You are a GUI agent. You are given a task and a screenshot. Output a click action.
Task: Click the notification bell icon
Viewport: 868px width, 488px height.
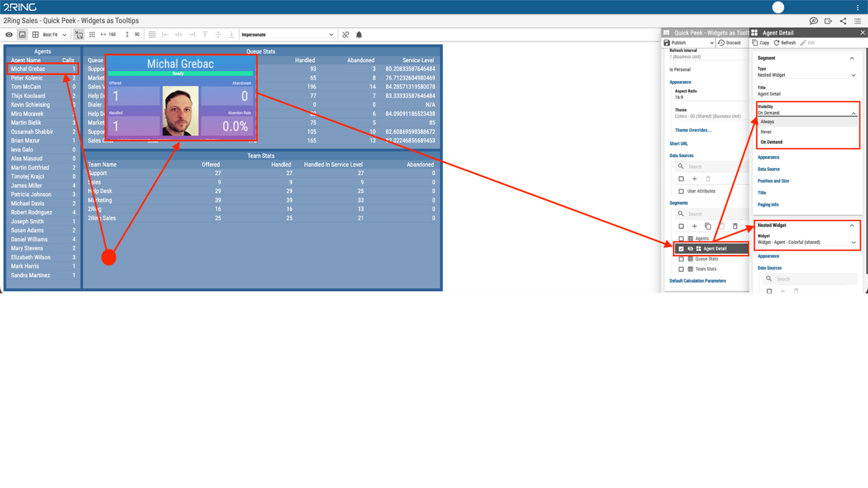click(359, 35)
